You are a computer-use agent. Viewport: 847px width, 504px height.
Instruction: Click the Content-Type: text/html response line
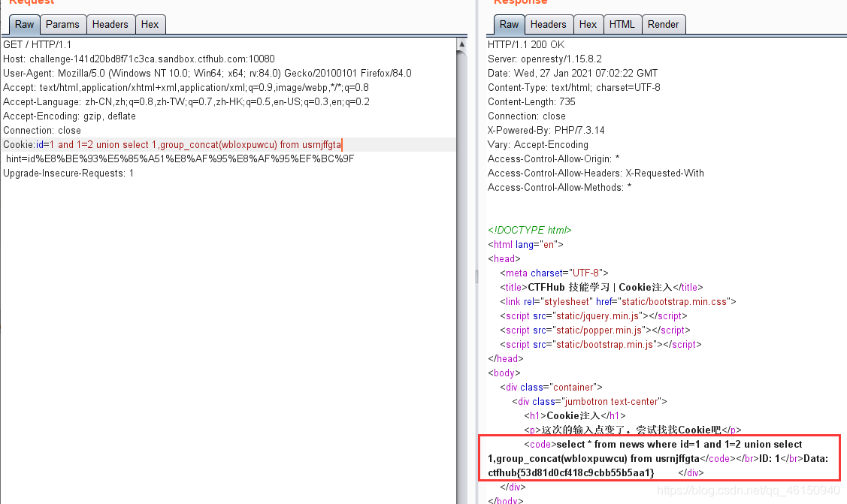click(573, 87)
